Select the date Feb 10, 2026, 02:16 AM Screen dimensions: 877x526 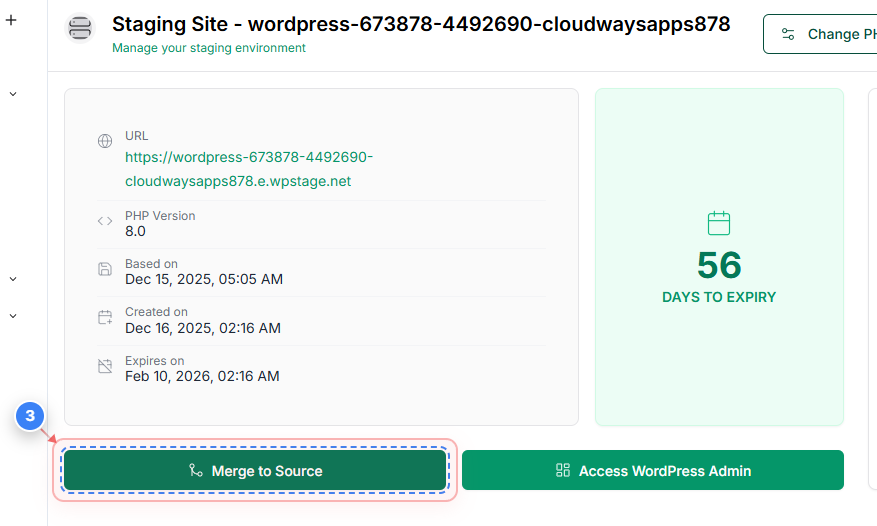[202, 376]
